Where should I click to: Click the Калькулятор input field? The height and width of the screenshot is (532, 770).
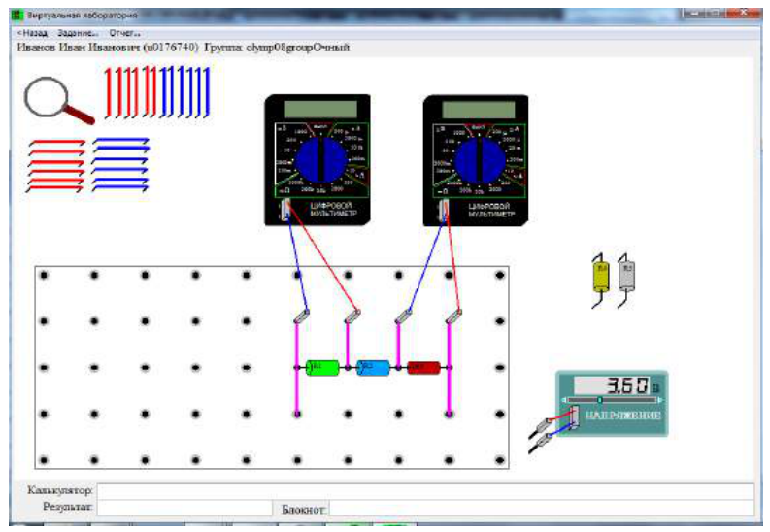[x=425, y=491]
